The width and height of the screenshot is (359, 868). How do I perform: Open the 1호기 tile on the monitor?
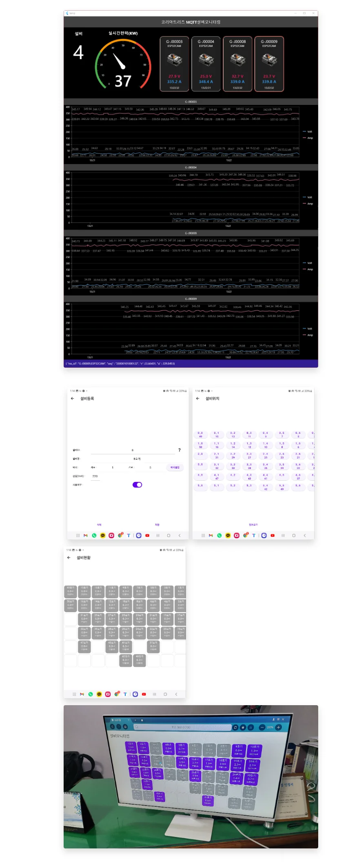(131, 747)
